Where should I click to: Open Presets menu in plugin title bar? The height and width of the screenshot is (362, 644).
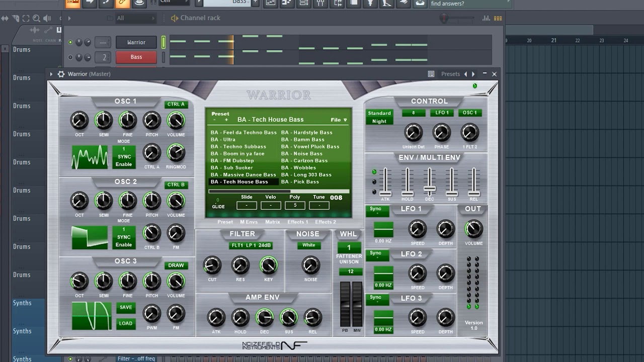450,74
